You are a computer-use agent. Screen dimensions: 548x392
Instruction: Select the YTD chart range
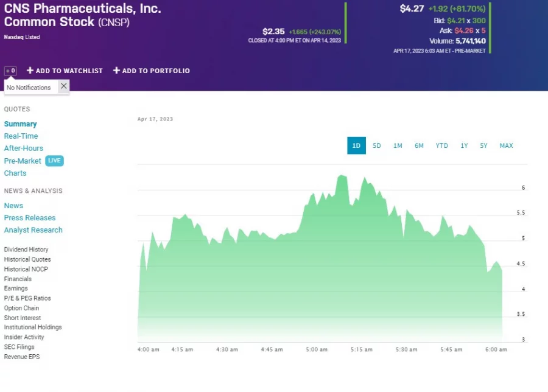tap(441, 145)
